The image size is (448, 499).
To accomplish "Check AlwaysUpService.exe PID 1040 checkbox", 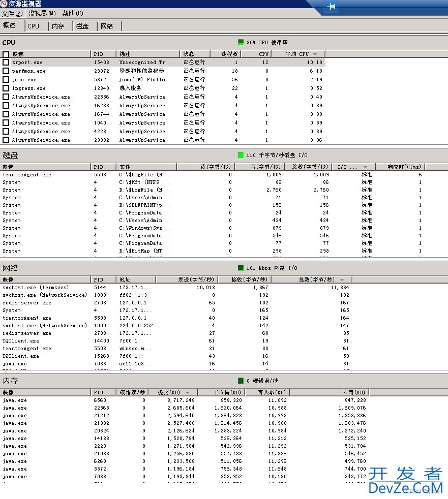I will [x=6, y=122].
